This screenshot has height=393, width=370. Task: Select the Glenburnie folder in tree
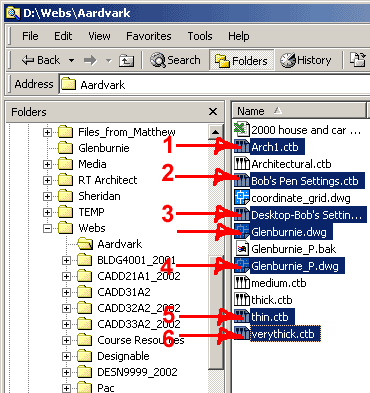(x=104, y=148)
